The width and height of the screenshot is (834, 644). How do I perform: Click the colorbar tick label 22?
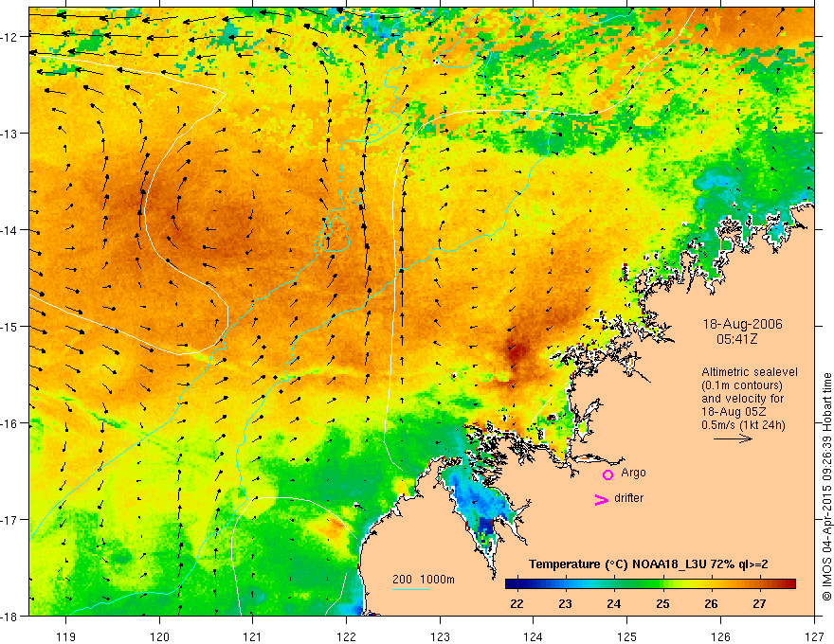click(x=517, y=603)
